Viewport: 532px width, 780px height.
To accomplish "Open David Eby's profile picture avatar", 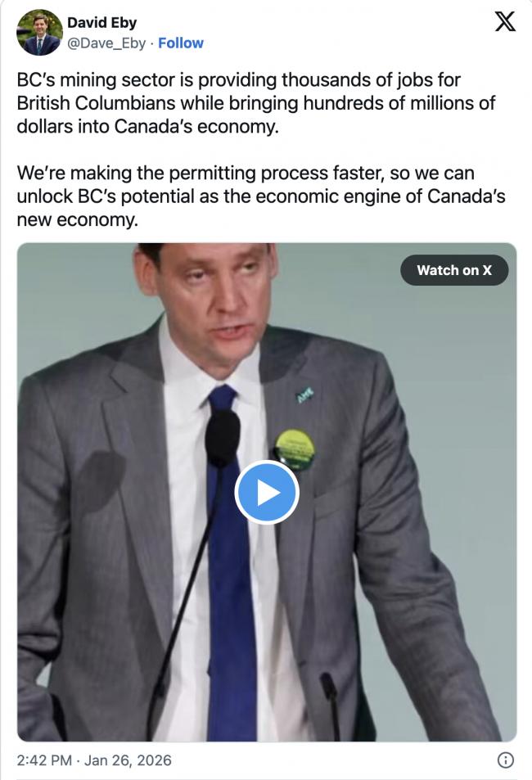I will coord(40,33).
